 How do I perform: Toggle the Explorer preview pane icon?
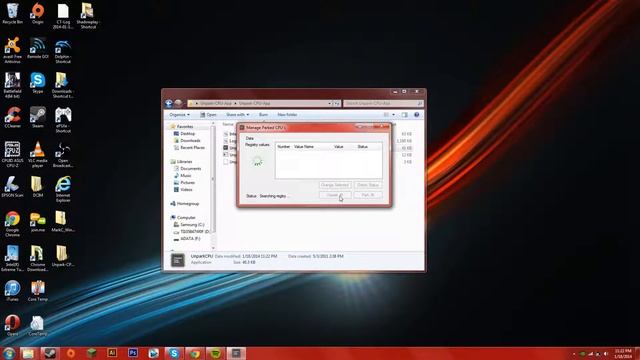[x=404, y=115]
